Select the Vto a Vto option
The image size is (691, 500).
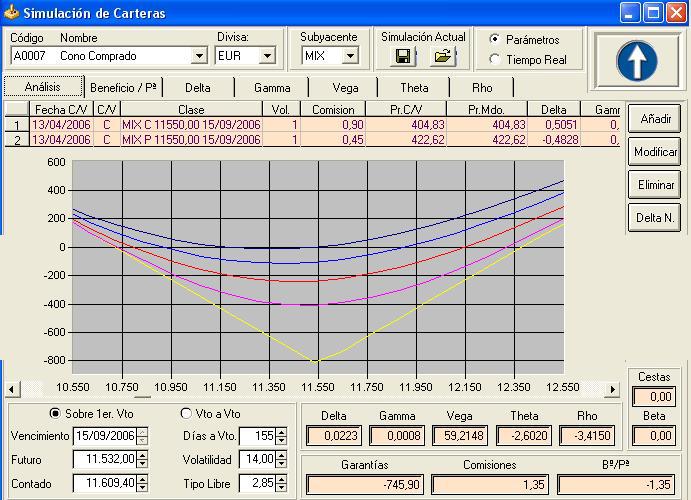click(x=186, y=413)
